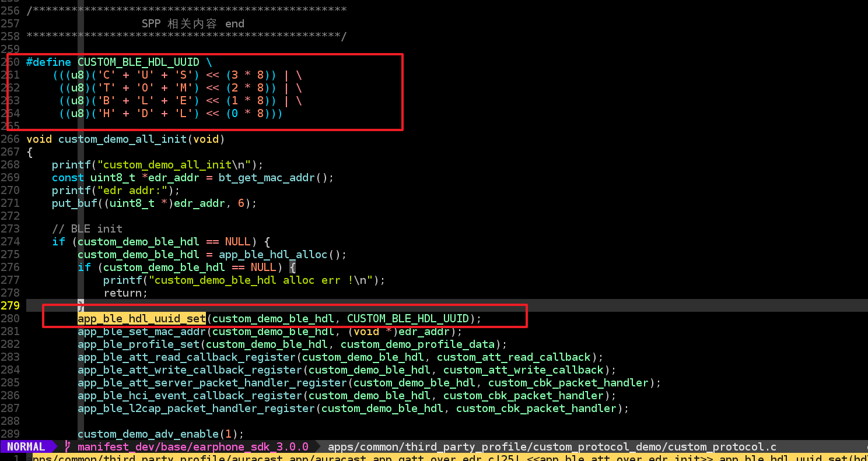Click line number 279 in gutter
868x461 pixels.
click(10, 305)
